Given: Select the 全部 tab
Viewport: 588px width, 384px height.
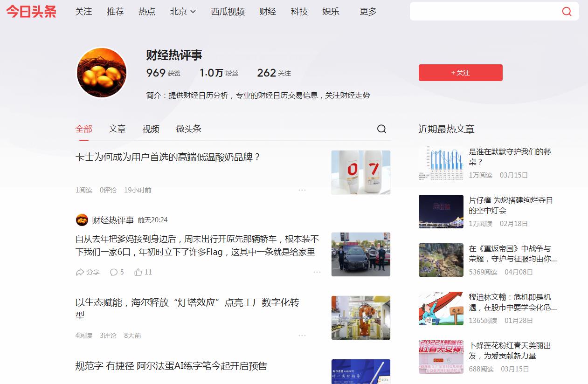Looking at the screenshot, I should click(x=84, y=129).
